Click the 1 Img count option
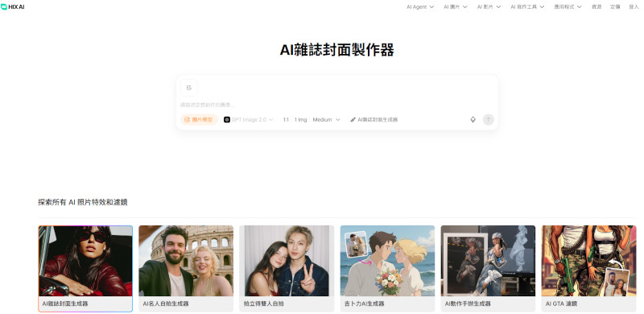This screenshot has height=314, width=644. (300, 120)
